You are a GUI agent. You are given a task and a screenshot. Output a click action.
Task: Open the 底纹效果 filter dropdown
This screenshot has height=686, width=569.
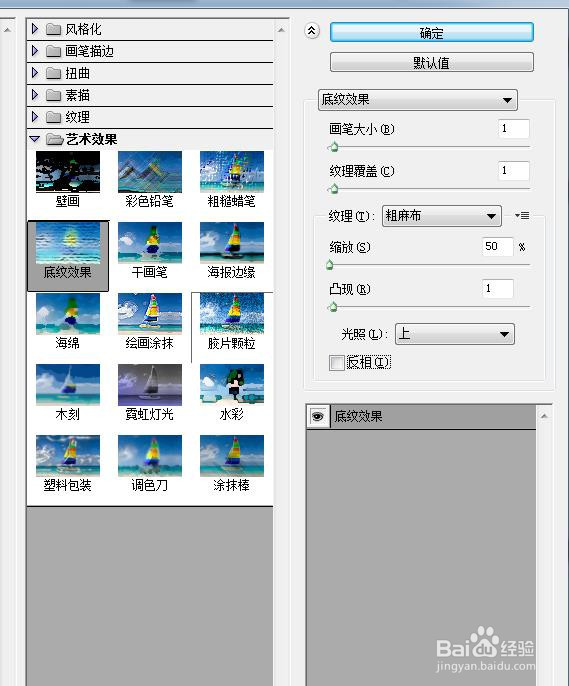click(x=418, y=100)
